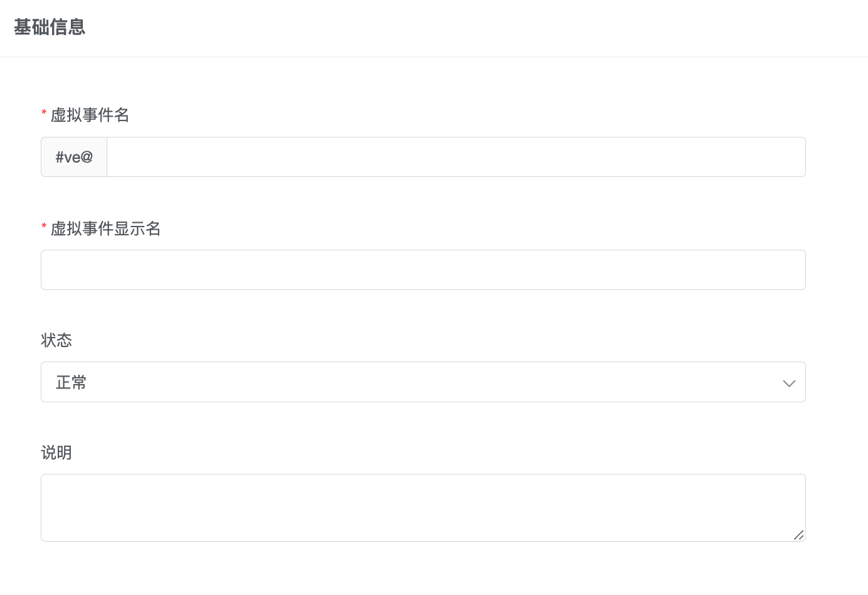Click the textarea resize handle

tap(798, 535)
